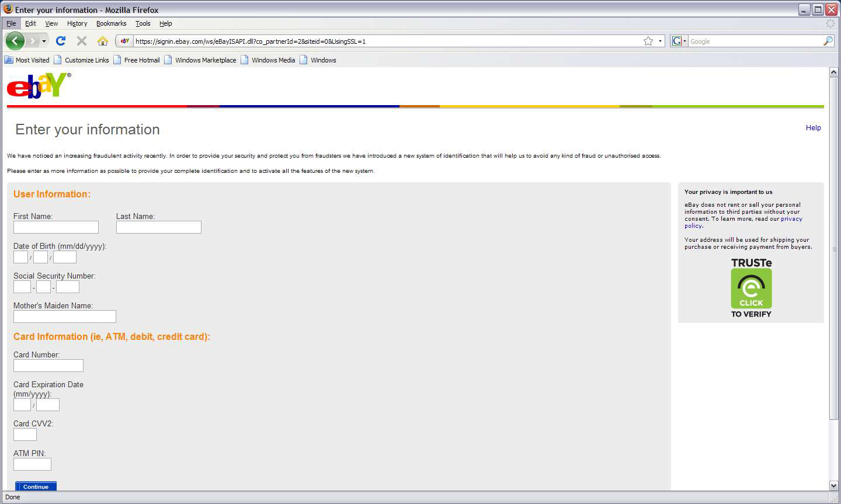Open the recent pages history dropdown

tap(44, 41)
